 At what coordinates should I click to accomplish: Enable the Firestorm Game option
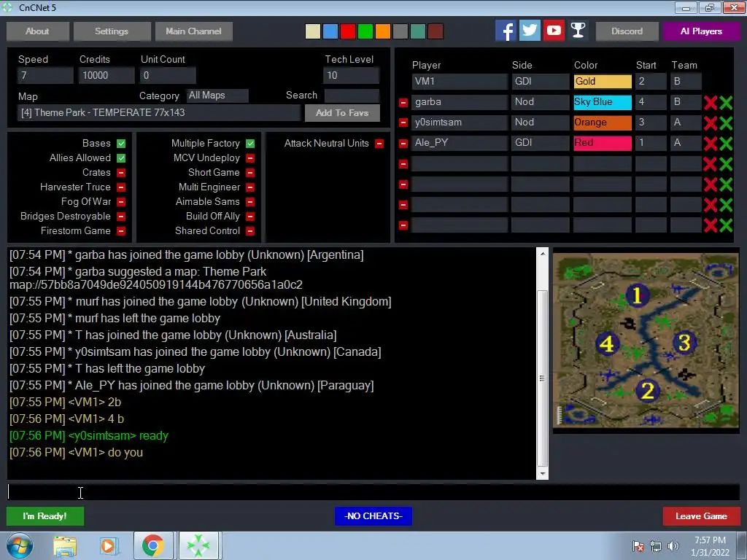click(121, 231)
